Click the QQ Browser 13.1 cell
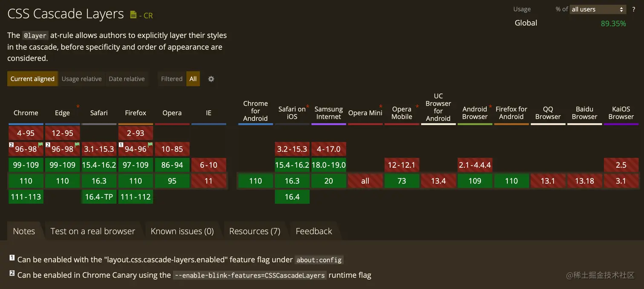Screen dimensions: 644x289 548,181
